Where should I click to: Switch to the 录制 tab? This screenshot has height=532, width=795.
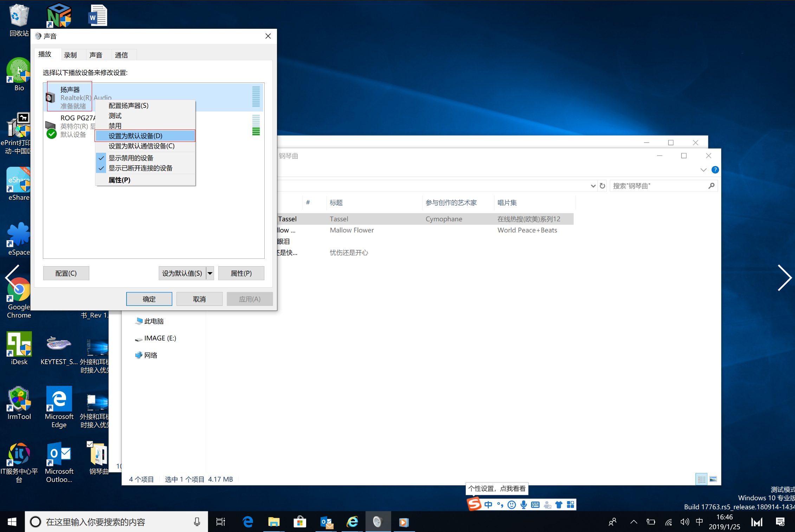(70, 55)
